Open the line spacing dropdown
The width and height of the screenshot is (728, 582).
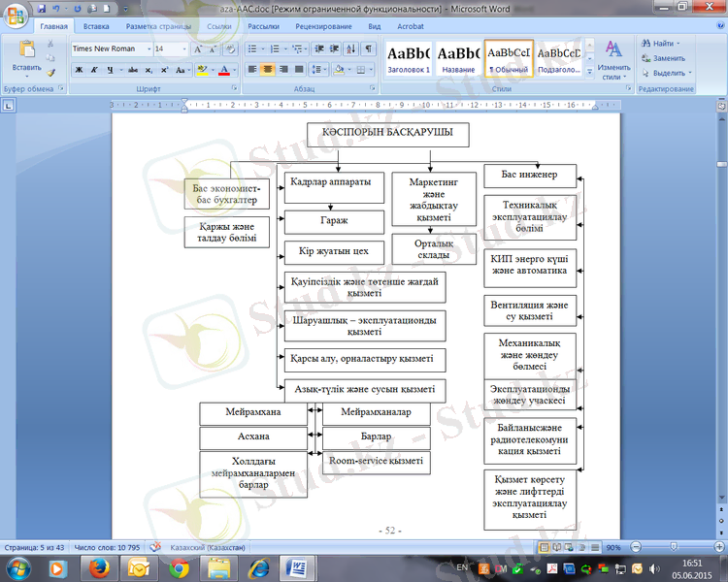[319, 70]
